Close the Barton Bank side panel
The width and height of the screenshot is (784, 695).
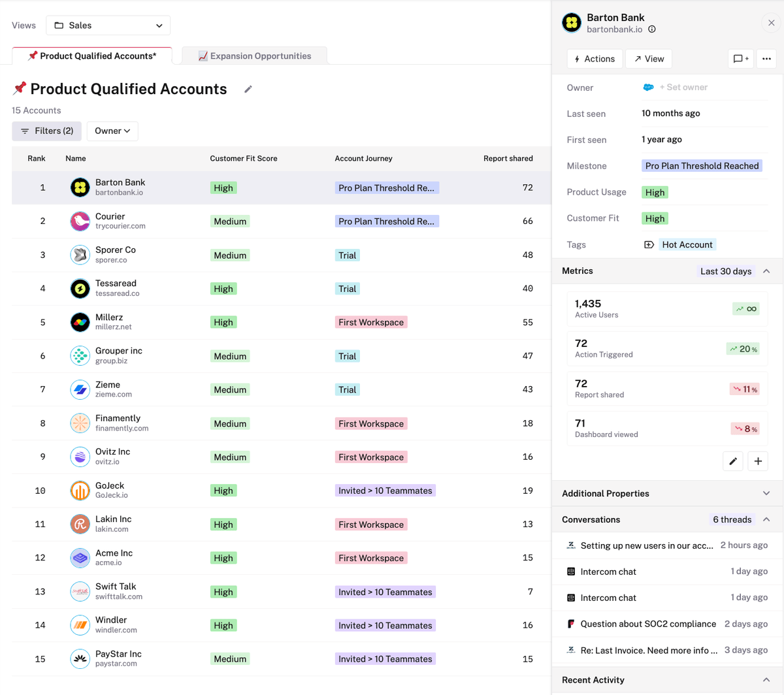(771, 23)
